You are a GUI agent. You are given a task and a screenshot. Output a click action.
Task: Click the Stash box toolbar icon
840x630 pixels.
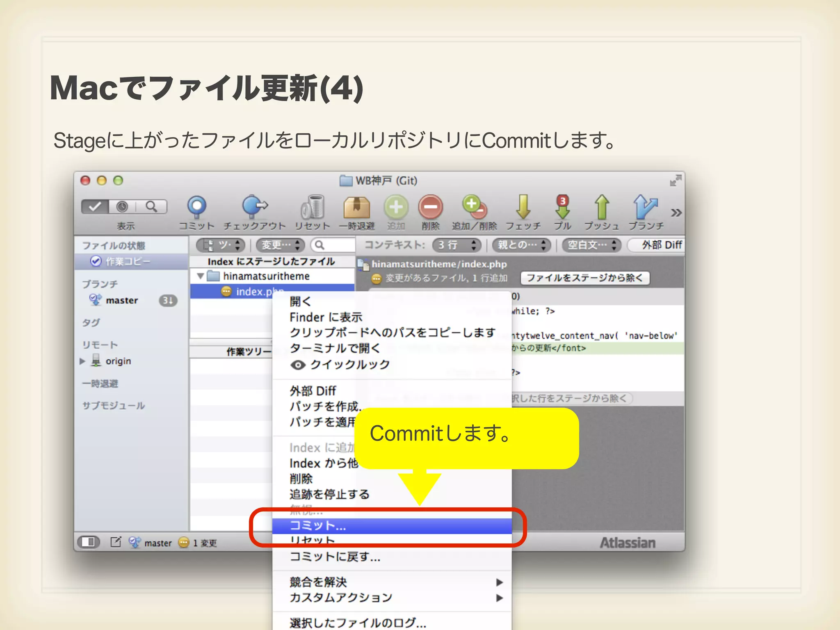click(x=356, y=207)
